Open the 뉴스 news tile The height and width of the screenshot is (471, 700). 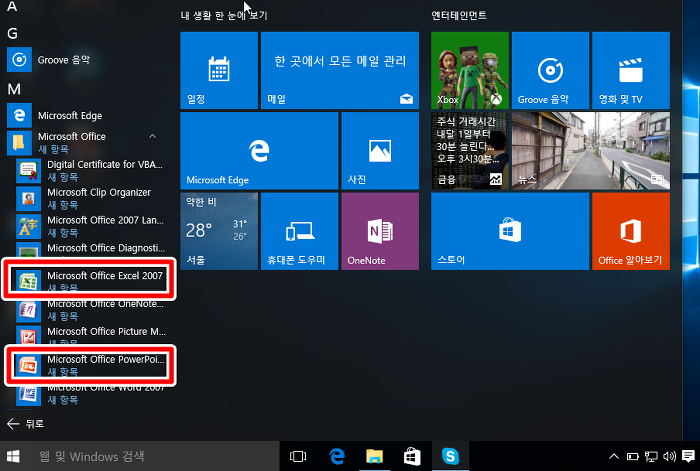point(591,150)
